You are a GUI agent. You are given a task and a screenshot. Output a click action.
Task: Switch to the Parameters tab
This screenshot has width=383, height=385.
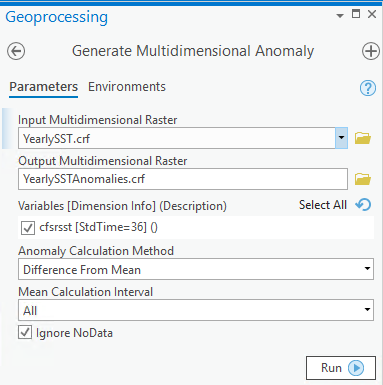coord(44,87)
